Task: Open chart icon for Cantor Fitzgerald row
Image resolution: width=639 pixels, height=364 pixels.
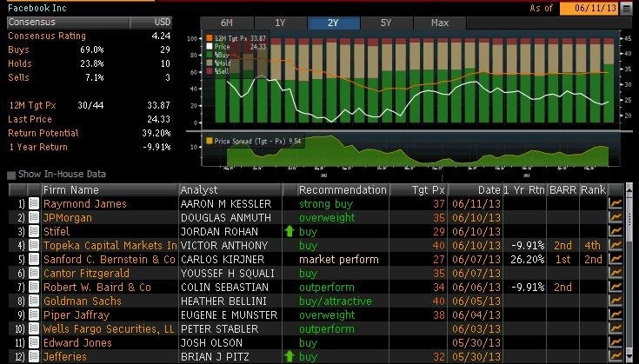Action: tap(616, 273)
